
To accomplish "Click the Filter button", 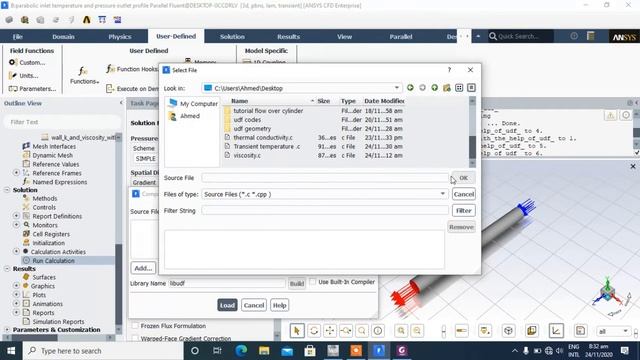I will [464, 211].
